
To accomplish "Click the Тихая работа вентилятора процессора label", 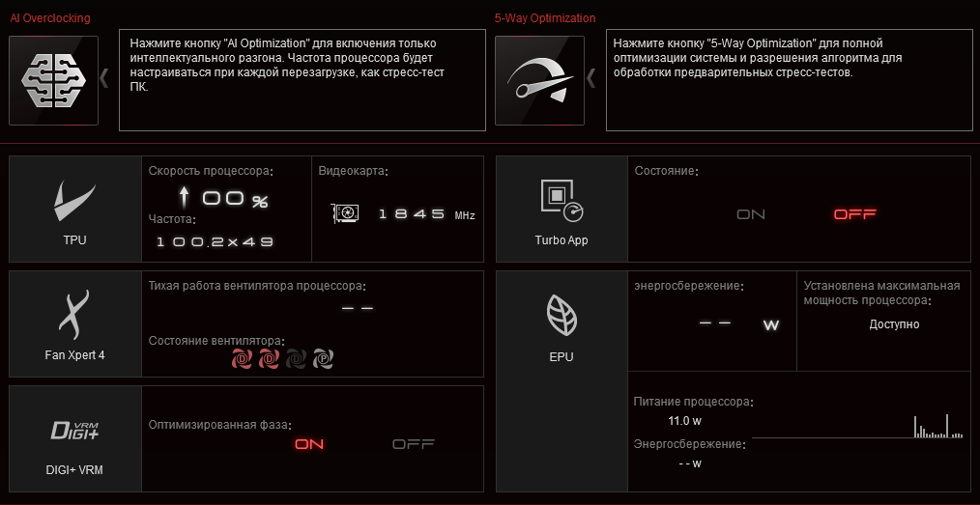I will [x=257, y=287].
